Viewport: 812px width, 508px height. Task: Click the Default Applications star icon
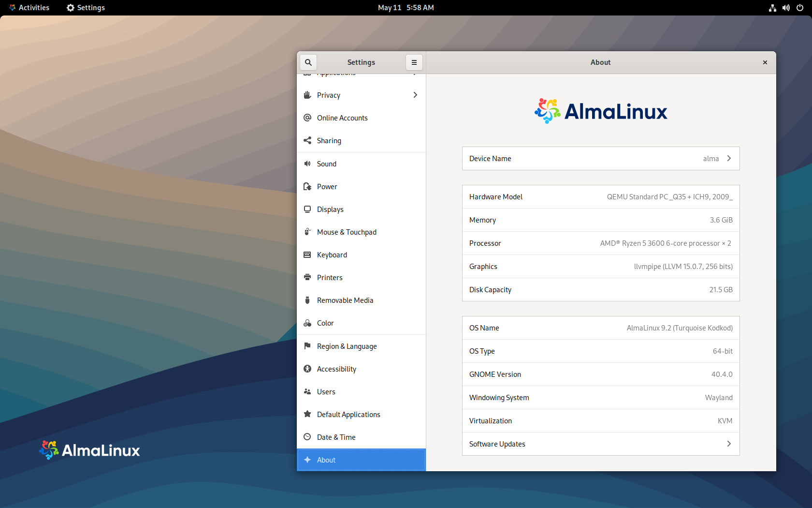307,414
